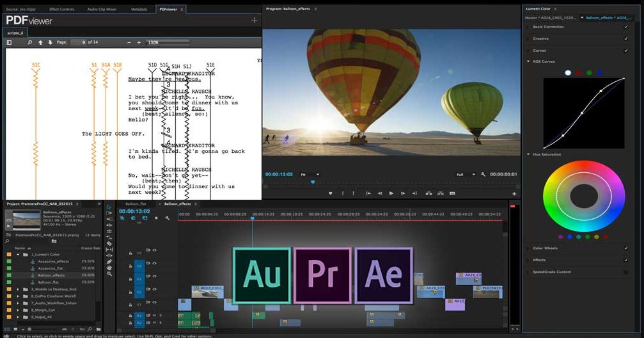
Task: Select the Razor tool
Action: tap(109, 243)
